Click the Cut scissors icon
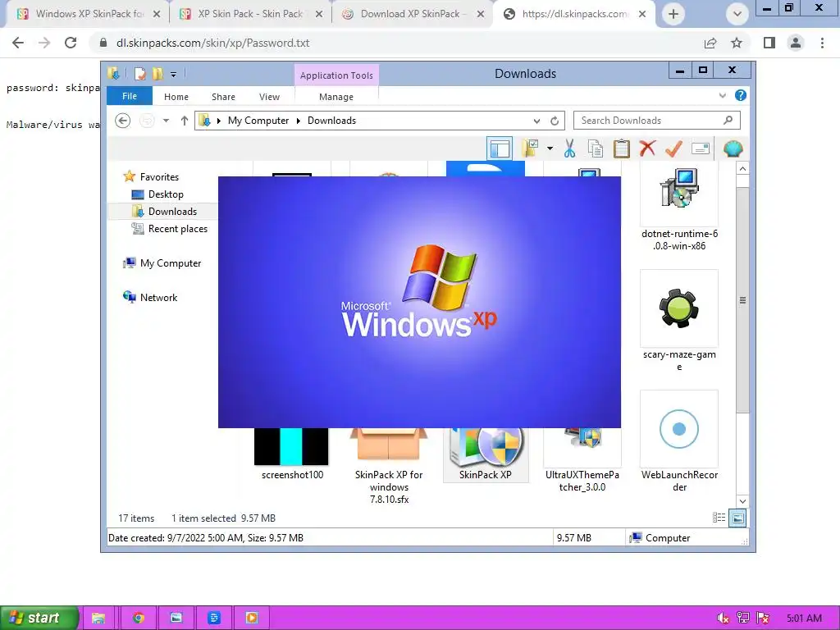 coord(569,148)
